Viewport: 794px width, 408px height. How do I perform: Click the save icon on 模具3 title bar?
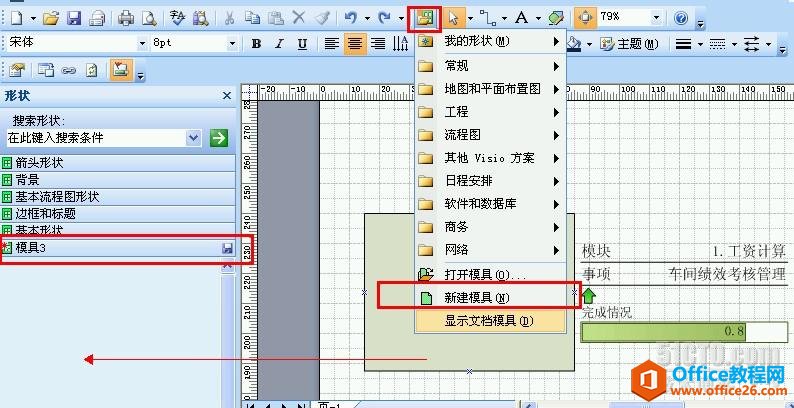tap(228, 248)
